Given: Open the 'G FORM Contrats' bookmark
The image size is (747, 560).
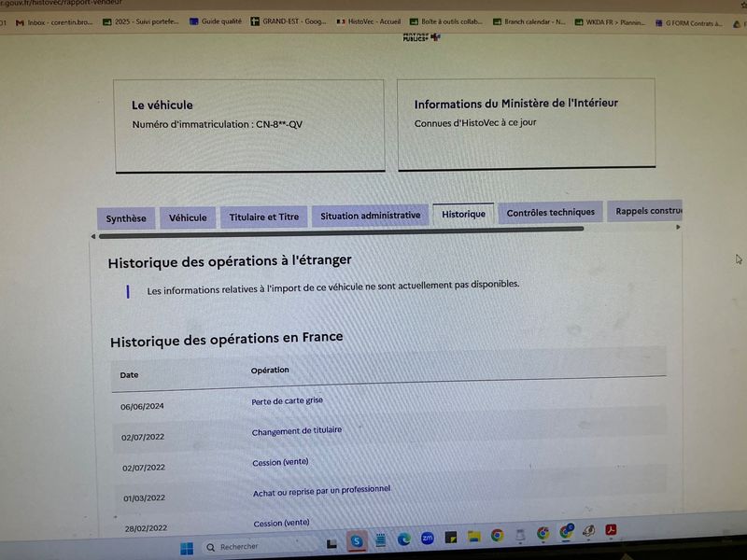Looking at the screenshot, I should pyautogui.click(x=689, y=22).
